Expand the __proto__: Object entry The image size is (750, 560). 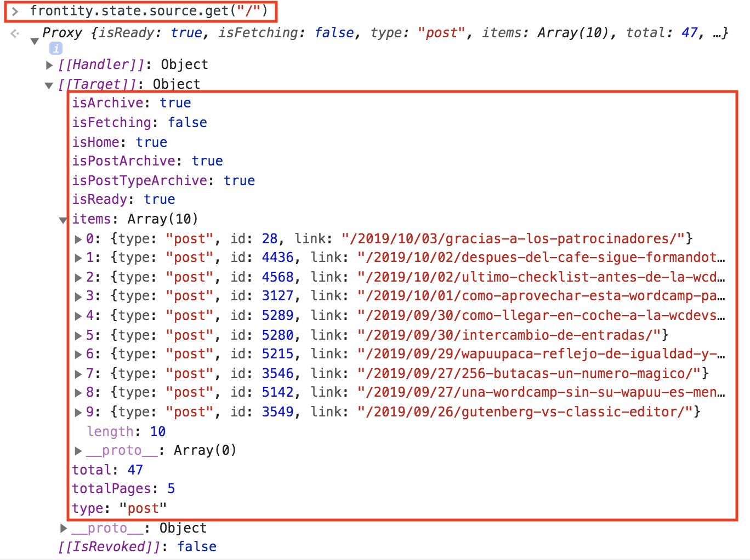click(64, 528)
